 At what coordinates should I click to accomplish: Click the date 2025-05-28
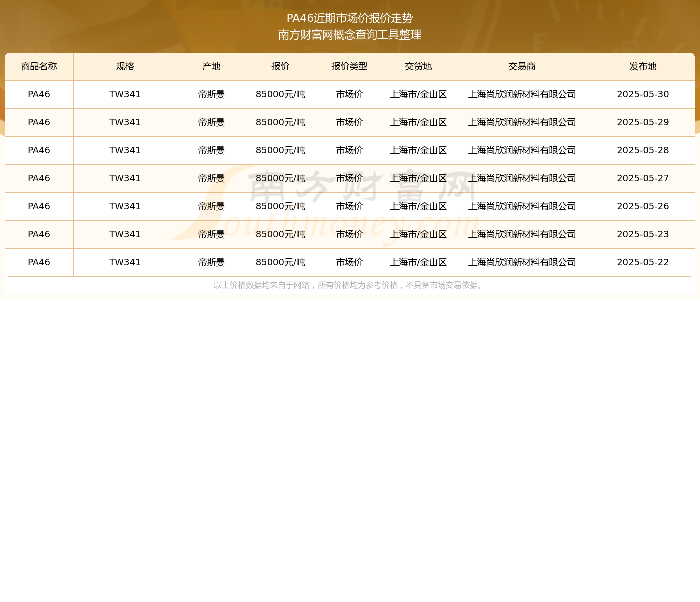click(x=643, y=150)
